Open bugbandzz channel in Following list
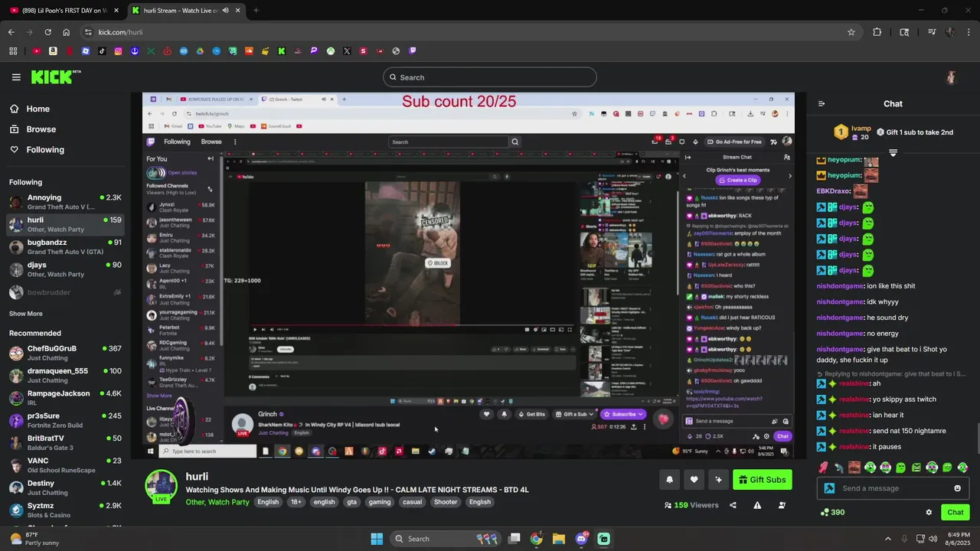This screenshot has height=551, width=980. (65, 247)
